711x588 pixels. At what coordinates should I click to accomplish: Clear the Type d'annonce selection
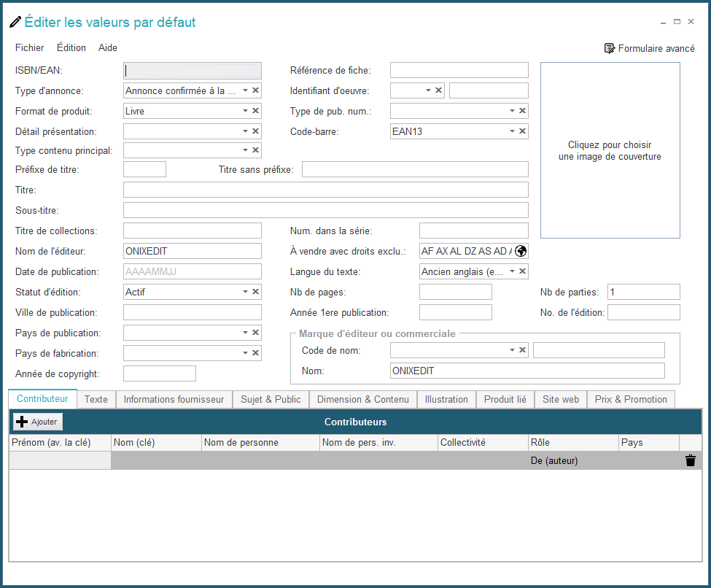pyautogui.click(x=256, y=90)
